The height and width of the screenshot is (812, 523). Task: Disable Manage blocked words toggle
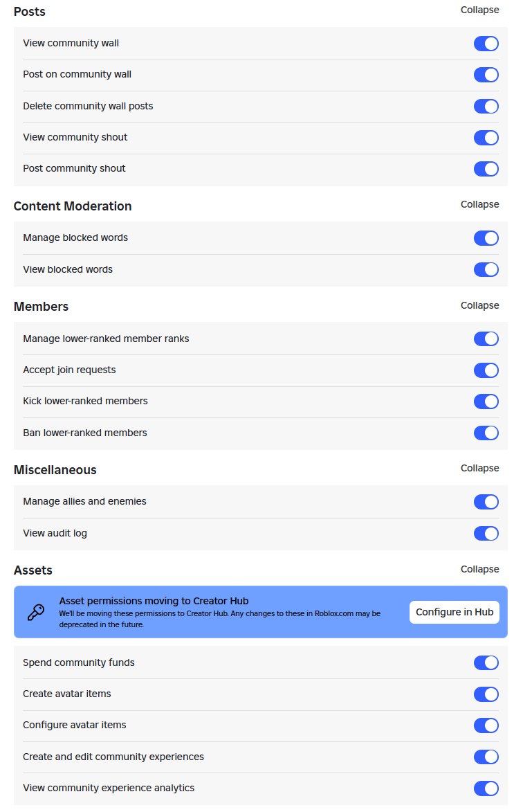[x=486, y=238]
